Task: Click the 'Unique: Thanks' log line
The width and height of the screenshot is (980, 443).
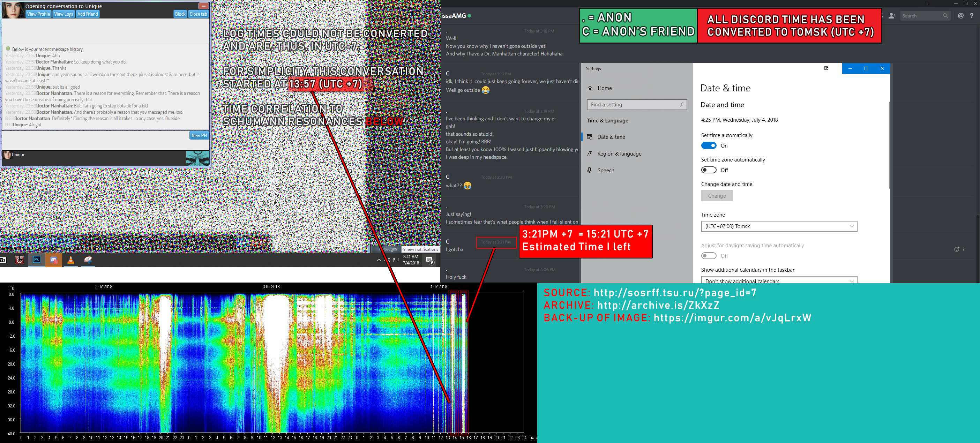Action: (x=36, y=68)
